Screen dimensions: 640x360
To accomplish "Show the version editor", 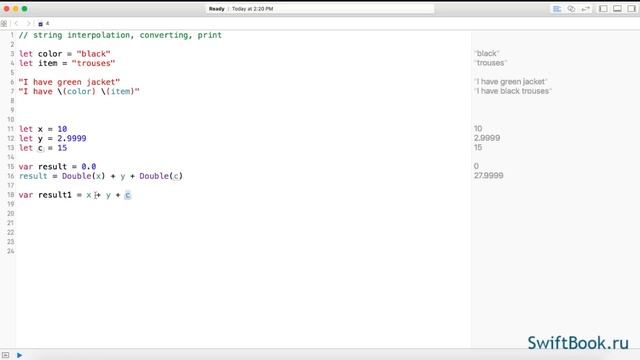I will click(585, 9).
